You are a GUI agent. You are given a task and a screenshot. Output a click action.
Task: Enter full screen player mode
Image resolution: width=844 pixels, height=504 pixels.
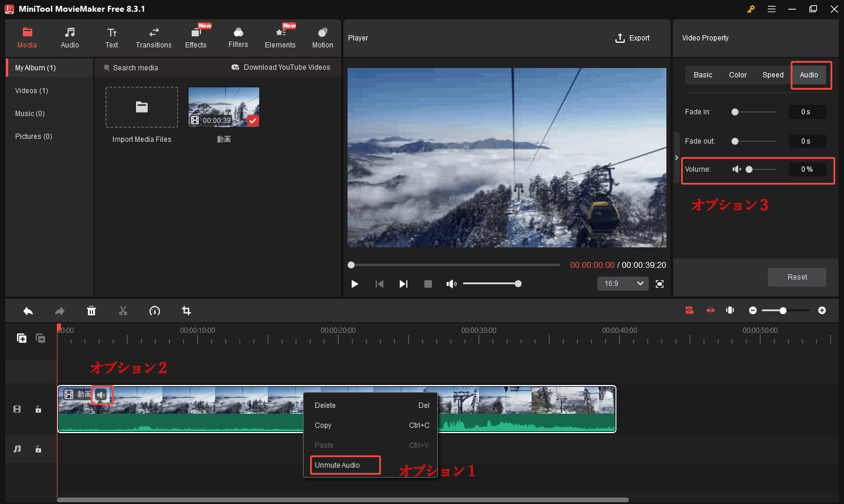pyautogui.click(x=659, y=284)
